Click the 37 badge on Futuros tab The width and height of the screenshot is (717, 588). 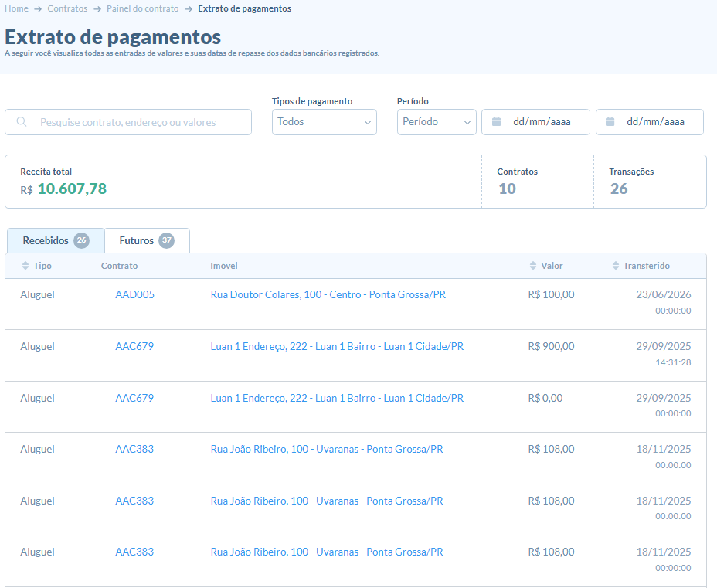click(x=166, y=240)
